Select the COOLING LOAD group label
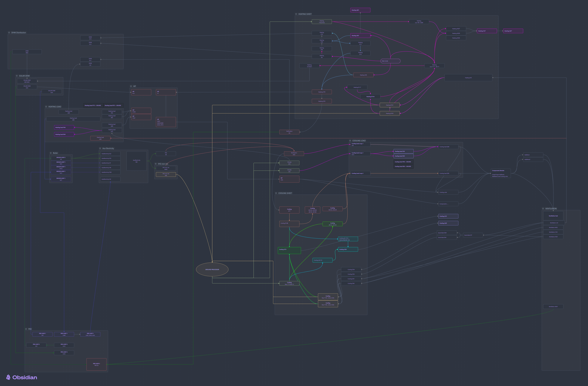This screenshot has height=386, width=588. click(x=359, y=141)
